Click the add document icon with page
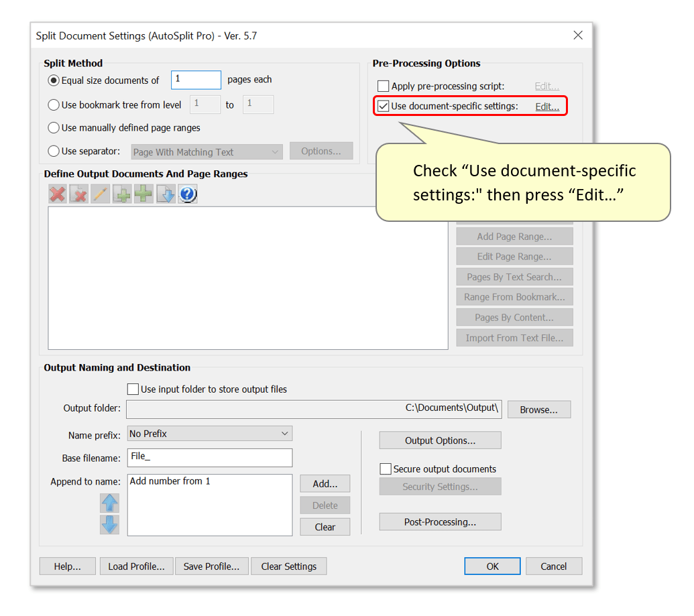The height and width of the screenshot is (616, 694). (122, 194)
